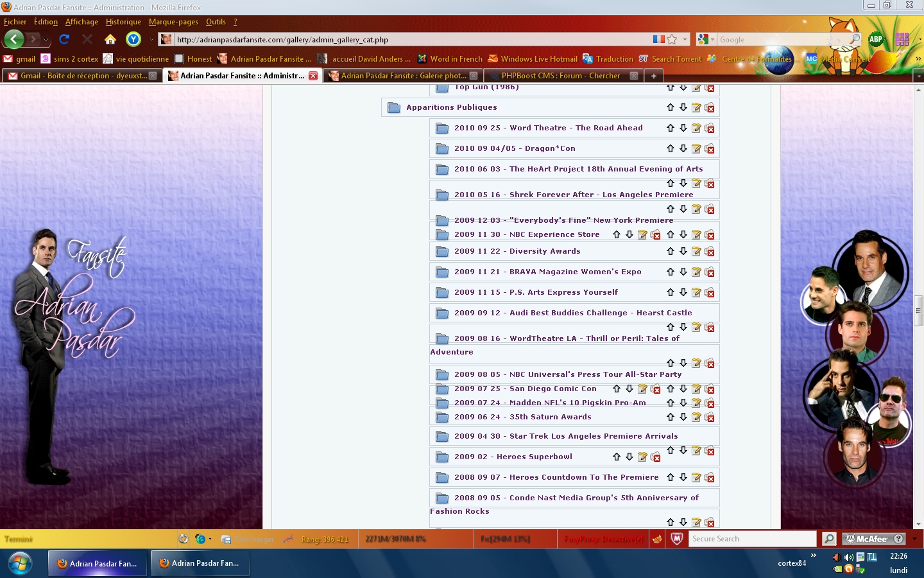Move up the P.S. Arts Express Yourself album
924x578 pixels.
[670, 292]
